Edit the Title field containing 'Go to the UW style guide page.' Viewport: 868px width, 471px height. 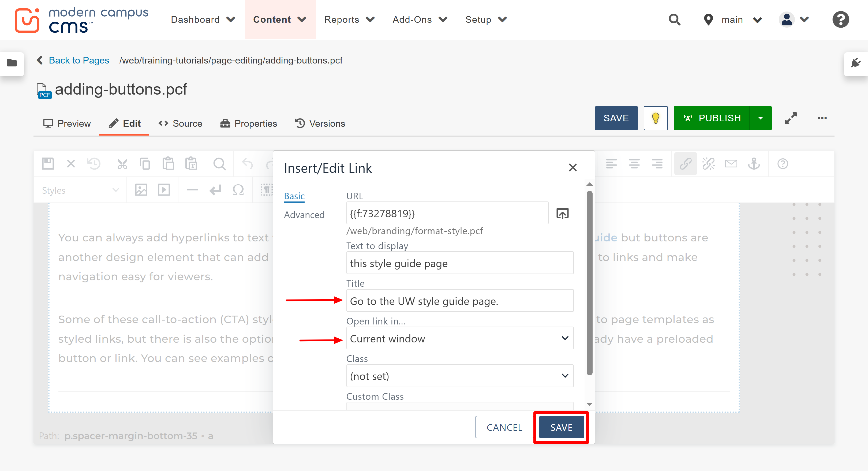pyautogui.click(x=460, y=301)
